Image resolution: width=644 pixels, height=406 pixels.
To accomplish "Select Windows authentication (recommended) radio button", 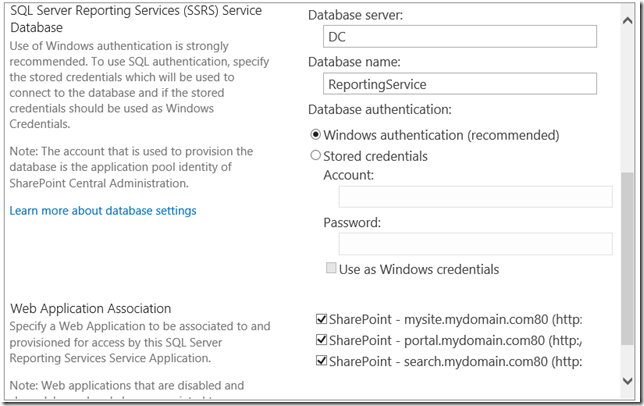I will click(317, 135).
